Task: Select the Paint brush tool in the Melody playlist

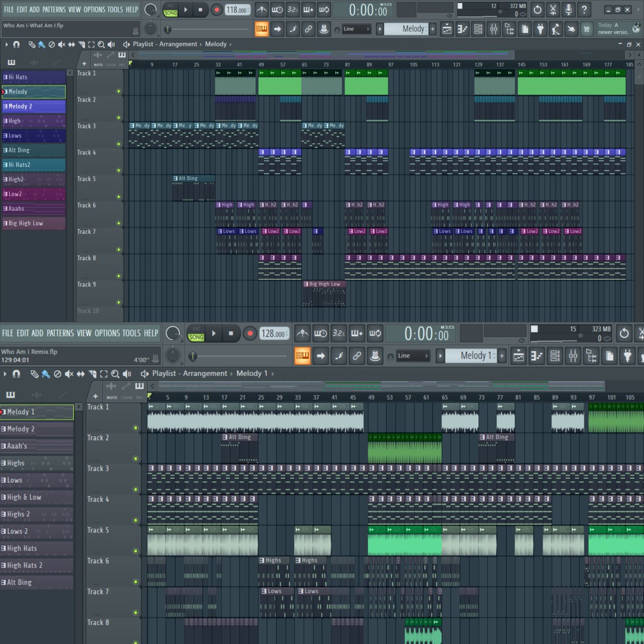Action: 41,44
